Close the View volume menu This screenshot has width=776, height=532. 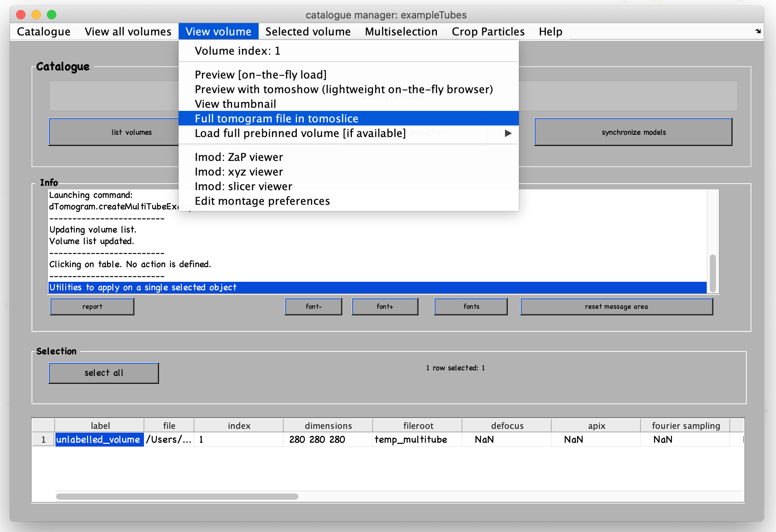[x=218, y=32]
